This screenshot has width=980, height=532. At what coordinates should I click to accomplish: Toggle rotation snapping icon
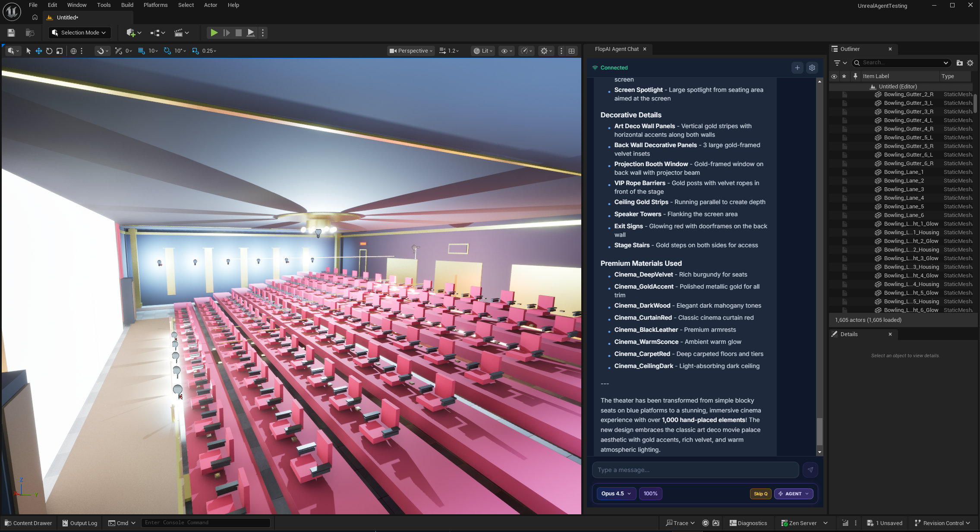(x=167, y=51)
